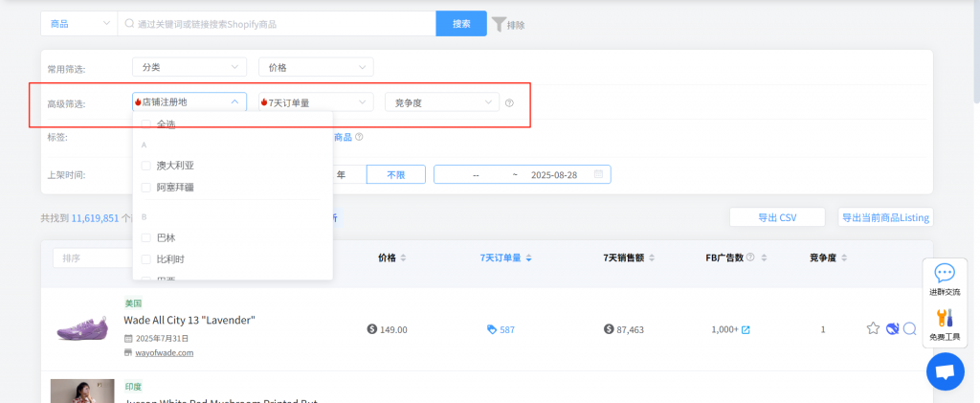Click the 587 order count link
The image size is (980, 403).
(507, 330)
